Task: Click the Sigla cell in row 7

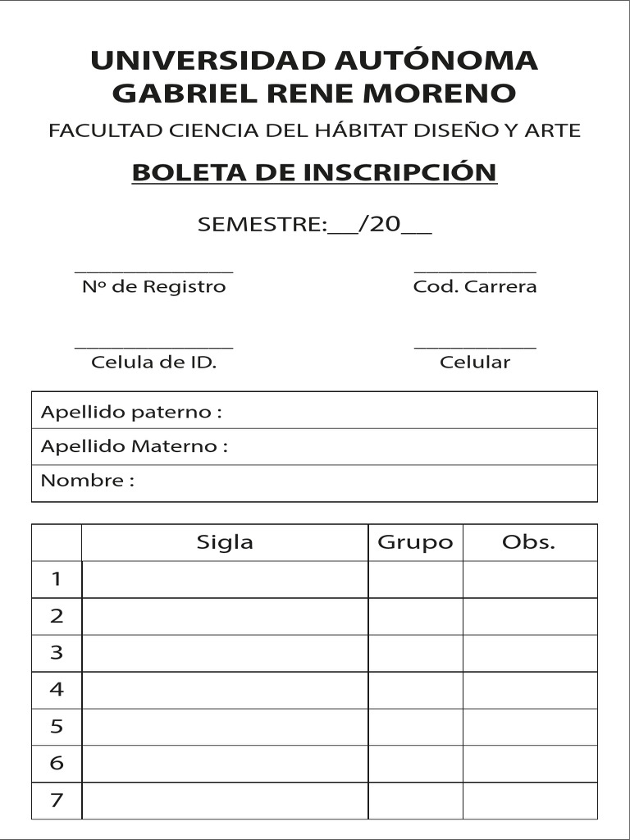Action: [x=225, y=801]
